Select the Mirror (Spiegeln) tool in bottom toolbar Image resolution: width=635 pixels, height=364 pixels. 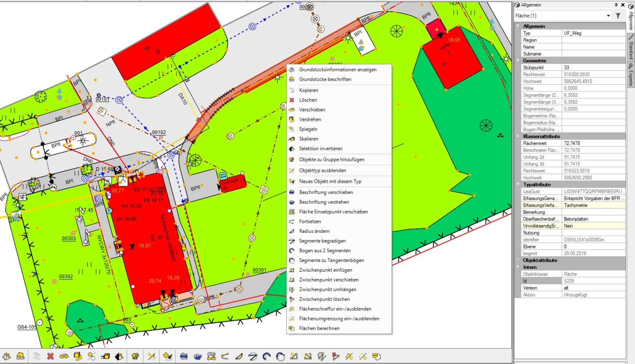point(92,356)
